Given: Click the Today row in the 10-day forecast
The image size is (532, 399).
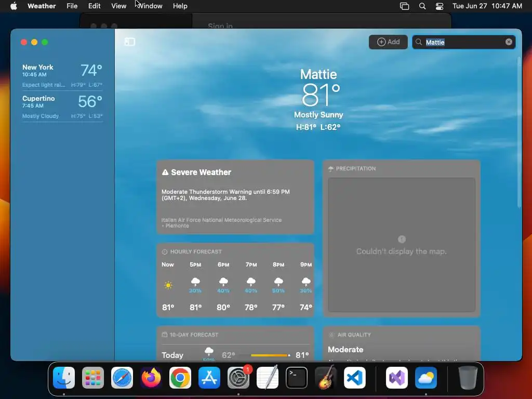Looking at the screenshot, I should 235,355.
